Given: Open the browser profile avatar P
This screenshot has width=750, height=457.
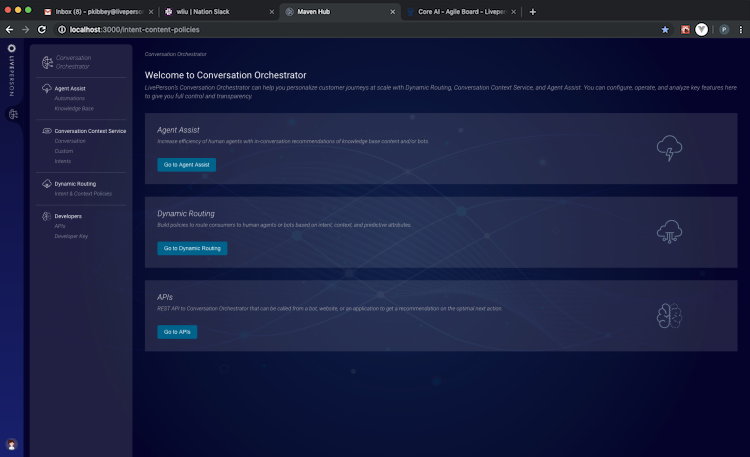Looking at the screenshot, I should (x=724, y=30).
